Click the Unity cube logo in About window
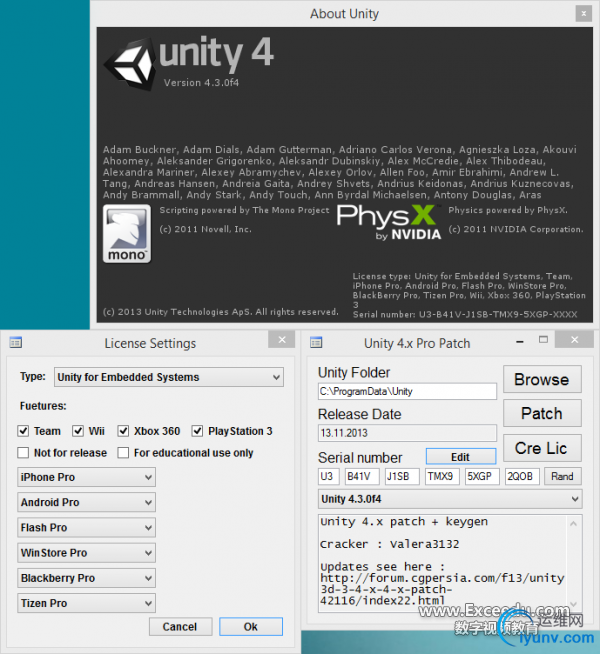 coord(129,63)
